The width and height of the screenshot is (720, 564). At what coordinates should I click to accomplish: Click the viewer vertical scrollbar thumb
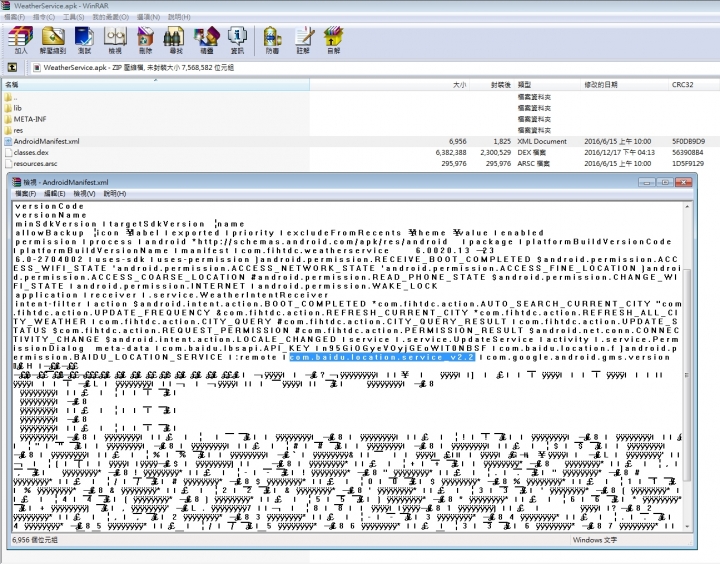pyautogui.click(x=687, y=375)
